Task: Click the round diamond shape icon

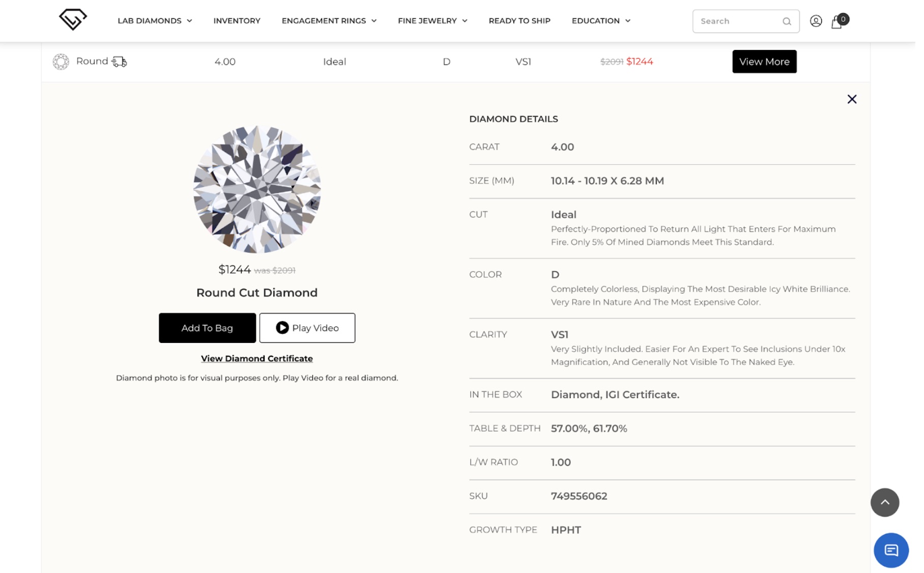Action: point(61,62)
